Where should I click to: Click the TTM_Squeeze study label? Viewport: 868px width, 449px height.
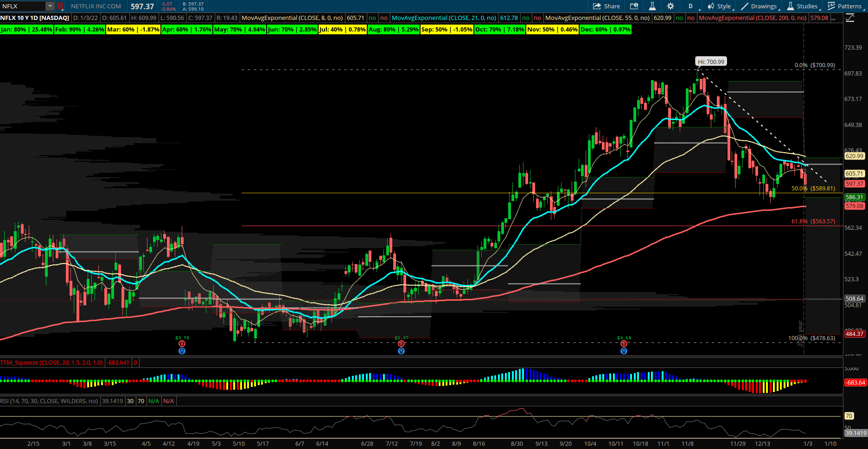(x=52, y=363)
